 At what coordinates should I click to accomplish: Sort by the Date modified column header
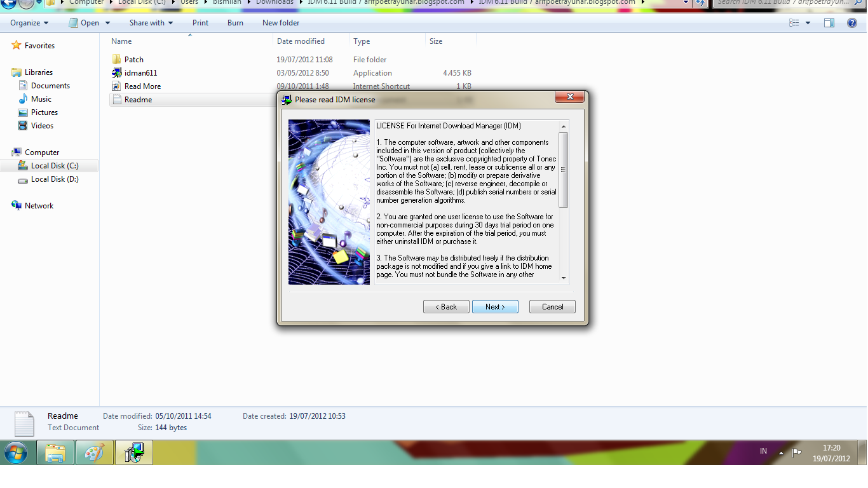(311, 41)
